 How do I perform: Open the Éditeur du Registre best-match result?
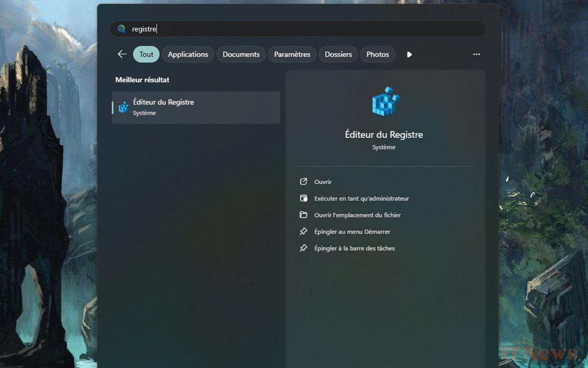point(196,107)
